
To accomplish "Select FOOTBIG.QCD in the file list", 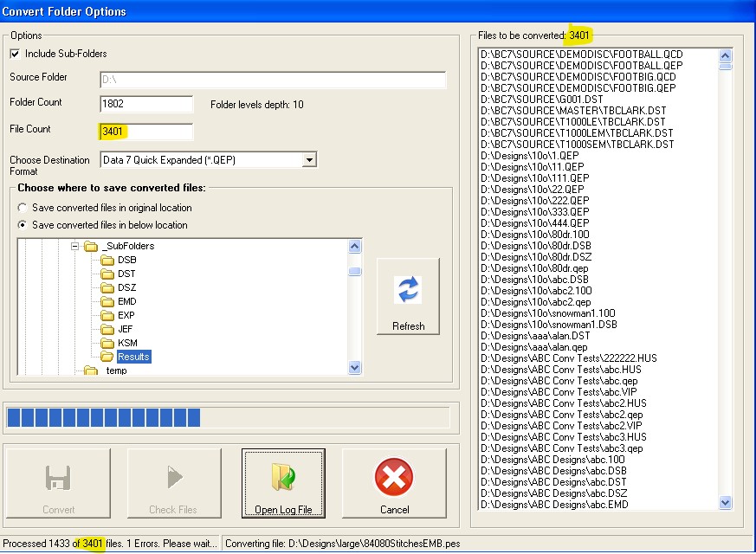I will [578, 77].
